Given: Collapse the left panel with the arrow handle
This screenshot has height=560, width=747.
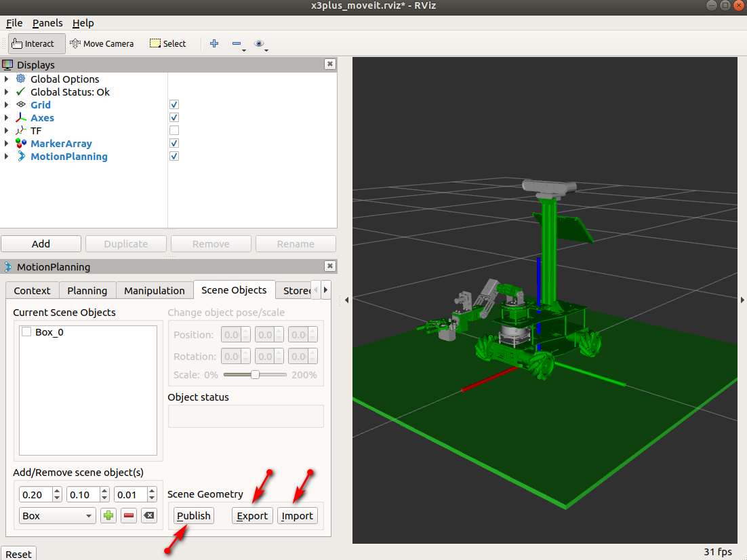Looking at the screenshot, I should 347,300.
